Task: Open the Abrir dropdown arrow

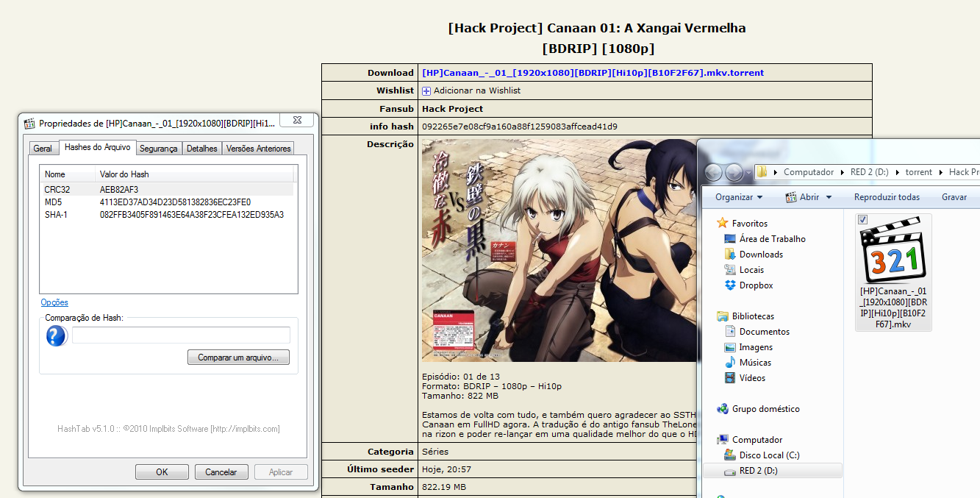Action: 829,197
